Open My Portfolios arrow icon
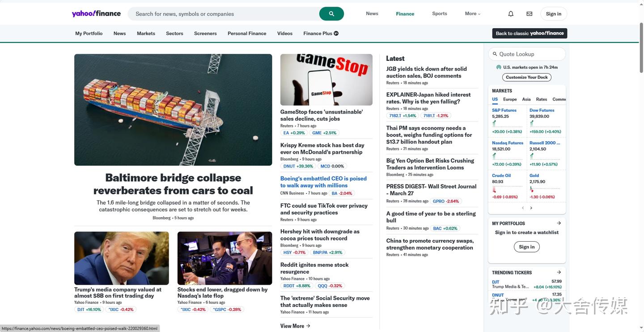This screenshot has width=644, height=332. [559, 223]
